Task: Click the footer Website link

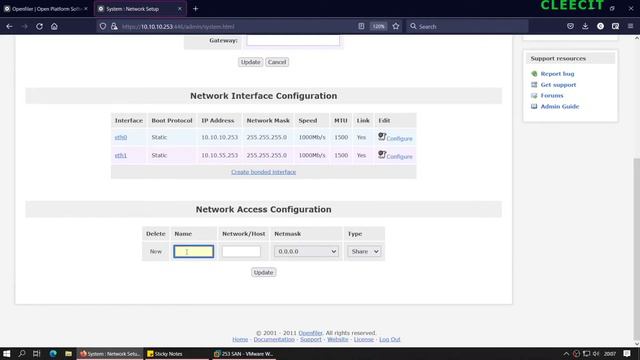Action: point(338,339)
